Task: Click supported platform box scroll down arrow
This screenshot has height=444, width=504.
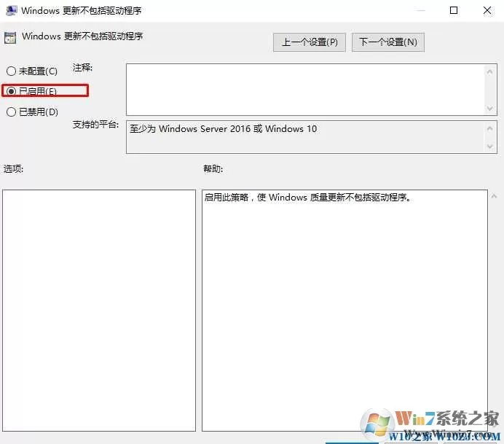Action: click(x=489, y=147)
